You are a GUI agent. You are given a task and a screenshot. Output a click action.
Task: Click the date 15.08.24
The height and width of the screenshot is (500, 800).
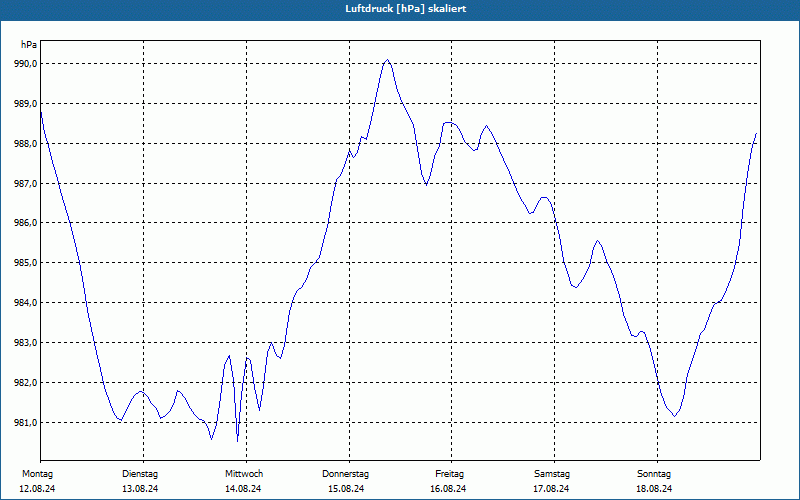tap(346, 489)
